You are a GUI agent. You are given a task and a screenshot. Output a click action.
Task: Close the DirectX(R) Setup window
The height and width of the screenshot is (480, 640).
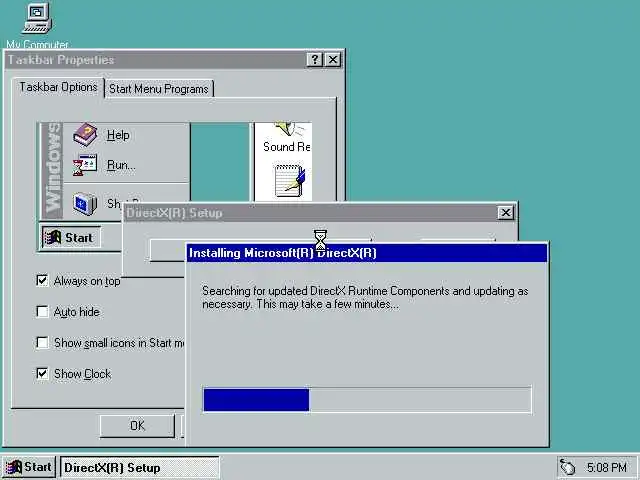[x=506, y=213]
